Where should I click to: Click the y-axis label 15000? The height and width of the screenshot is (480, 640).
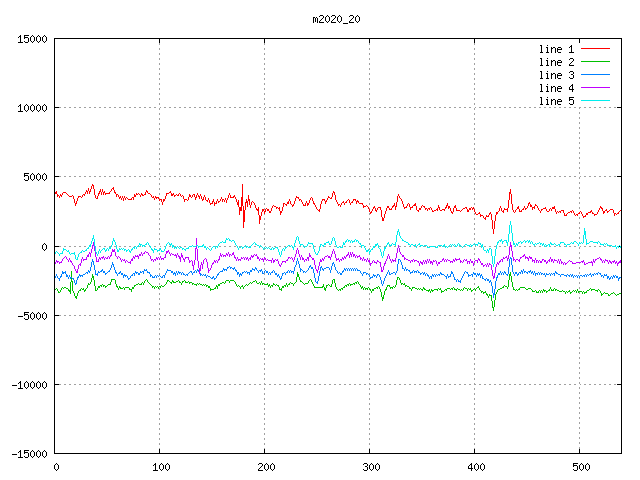pyautogui.click(x=32, y=39)
